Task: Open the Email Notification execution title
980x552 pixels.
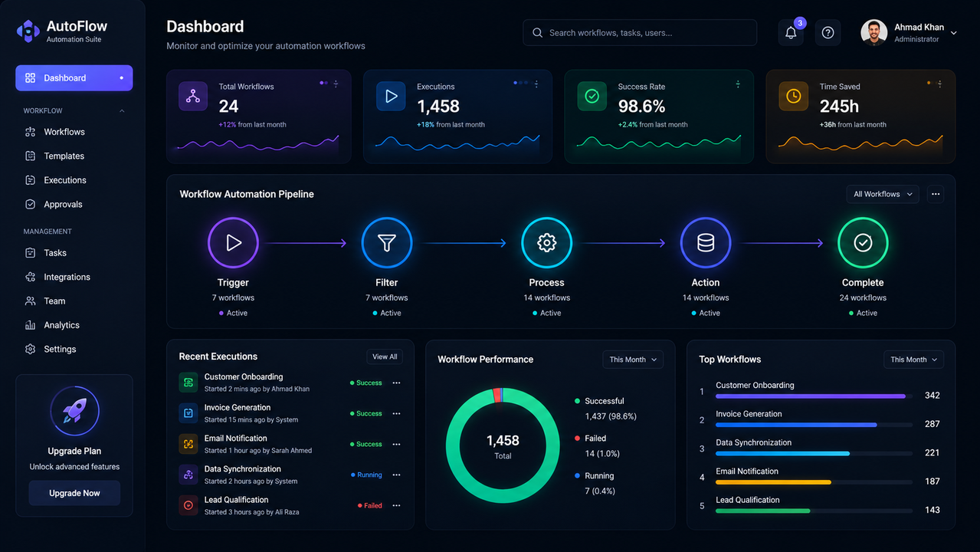Action: (x=236, y=439)
